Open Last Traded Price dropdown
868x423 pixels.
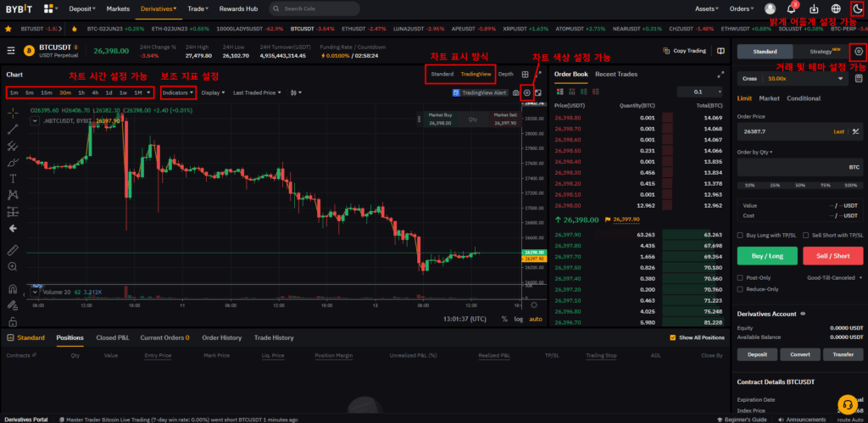coord(258,92)
